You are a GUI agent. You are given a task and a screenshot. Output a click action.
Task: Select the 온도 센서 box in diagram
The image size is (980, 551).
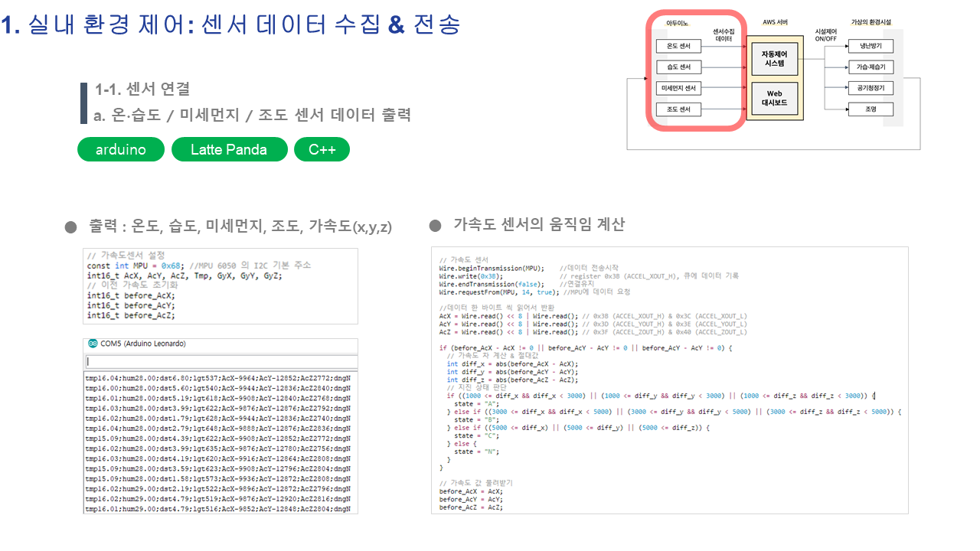[x=679, y=47]
